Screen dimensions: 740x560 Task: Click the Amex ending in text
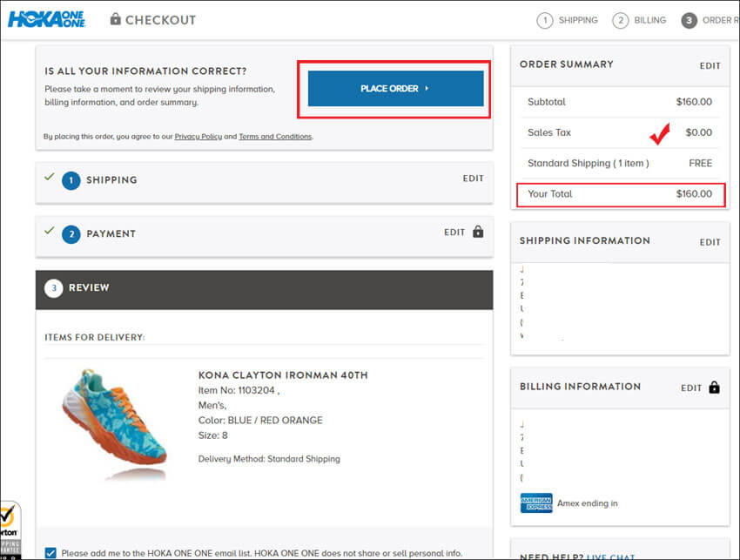587,503
